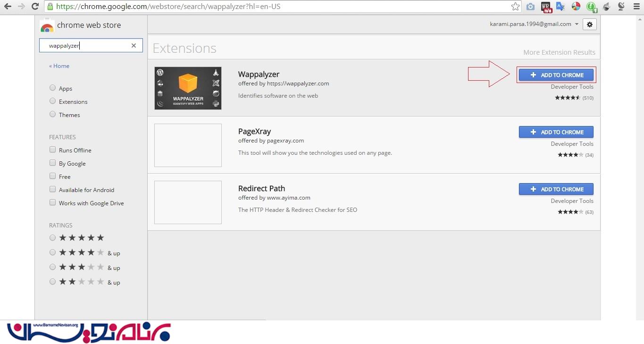Click the gray bird extension icon
The image size is (644, 344).
[607, 7]
